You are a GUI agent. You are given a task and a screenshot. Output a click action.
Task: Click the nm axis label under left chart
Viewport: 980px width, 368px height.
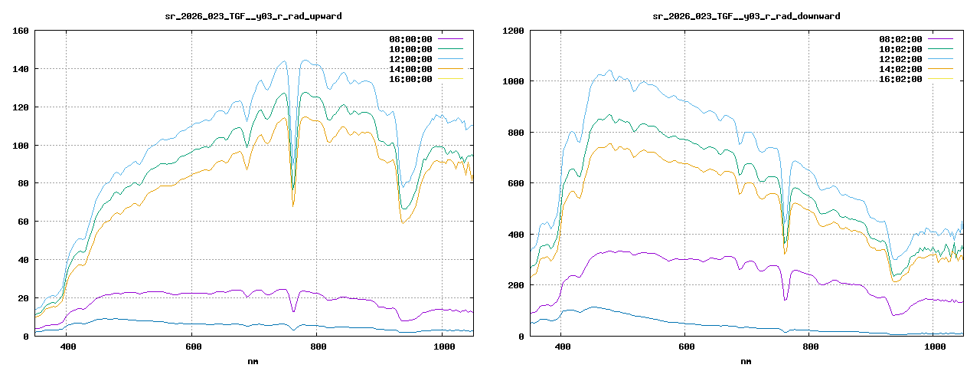click(x=254, y=360)
